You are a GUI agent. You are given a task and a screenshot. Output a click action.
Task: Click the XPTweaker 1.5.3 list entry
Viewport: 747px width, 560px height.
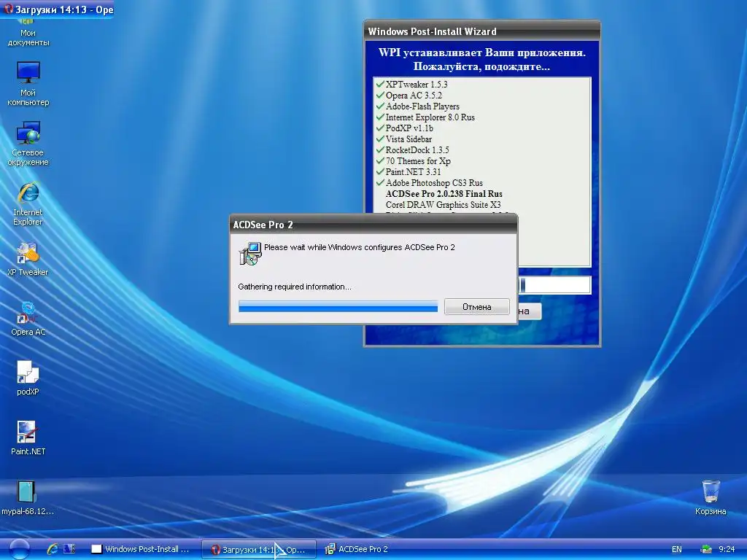tap(417, 85)
